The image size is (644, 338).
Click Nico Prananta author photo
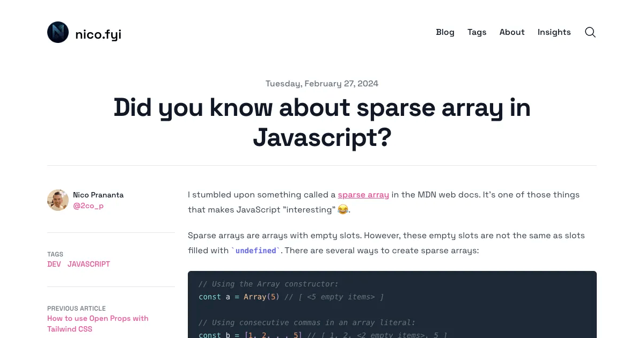click(x=58, y=200)
